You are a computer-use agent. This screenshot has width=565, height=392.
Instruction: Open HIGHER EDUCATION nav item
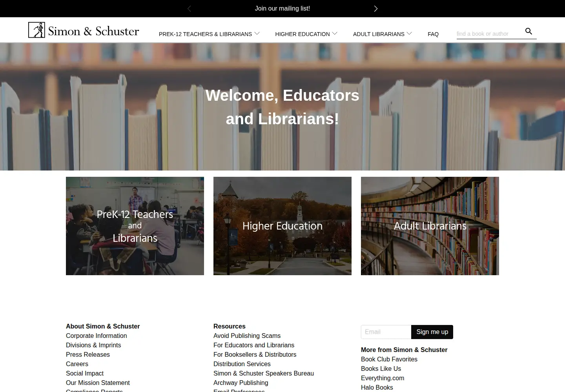(303, 34)
